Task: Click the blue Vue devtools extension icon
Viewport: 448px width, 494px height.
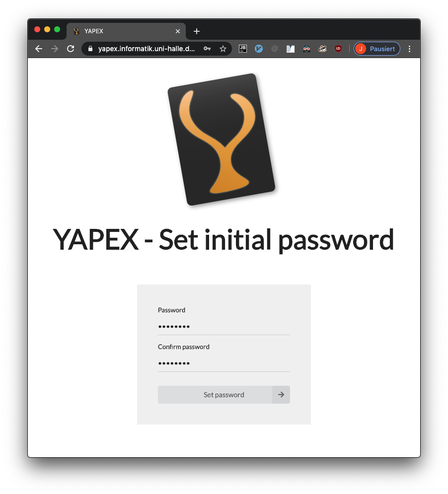Action: 259,49
